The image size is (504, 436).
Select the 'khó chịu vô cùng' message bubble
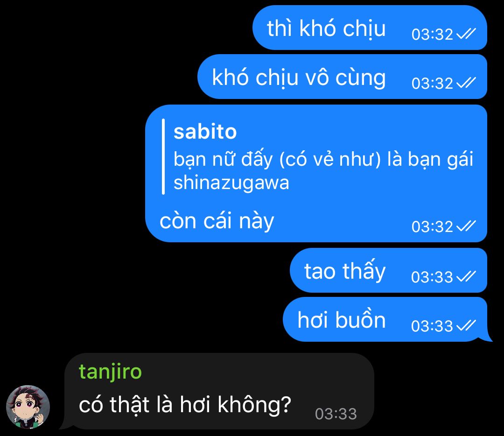pyautogui.click(x=342, y=77)
